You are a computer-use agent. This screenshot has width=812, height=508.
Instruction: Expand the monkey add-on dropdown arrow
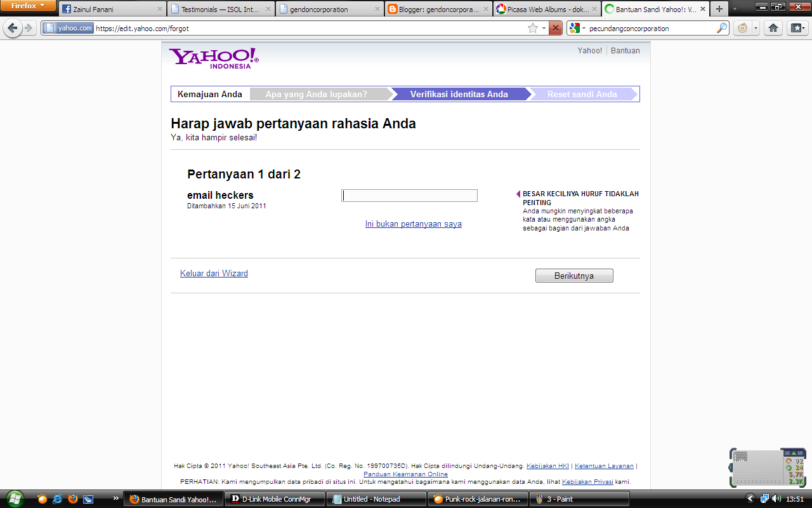click(756, 28)
